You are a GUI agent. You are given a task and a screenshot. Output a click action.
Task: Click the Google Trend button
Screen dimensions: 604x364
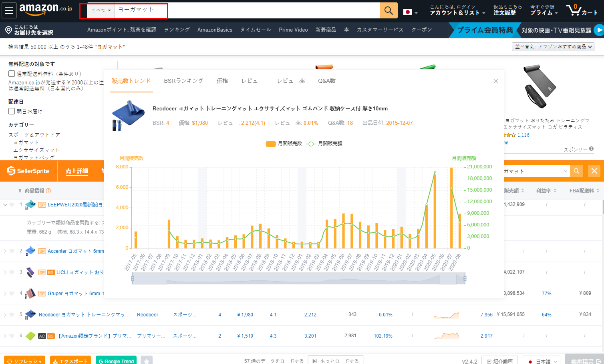pyautogui.click(x=116, y=361)
